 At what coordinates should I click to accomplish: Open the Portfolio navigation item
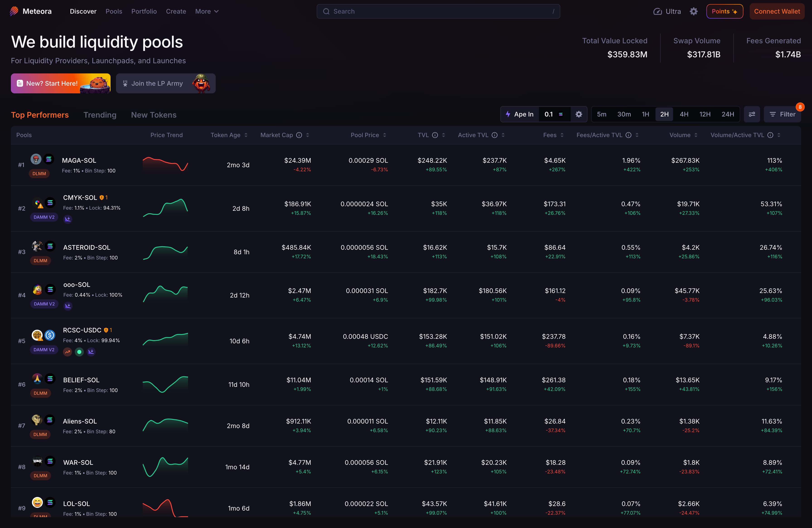(x=144, y=11)
